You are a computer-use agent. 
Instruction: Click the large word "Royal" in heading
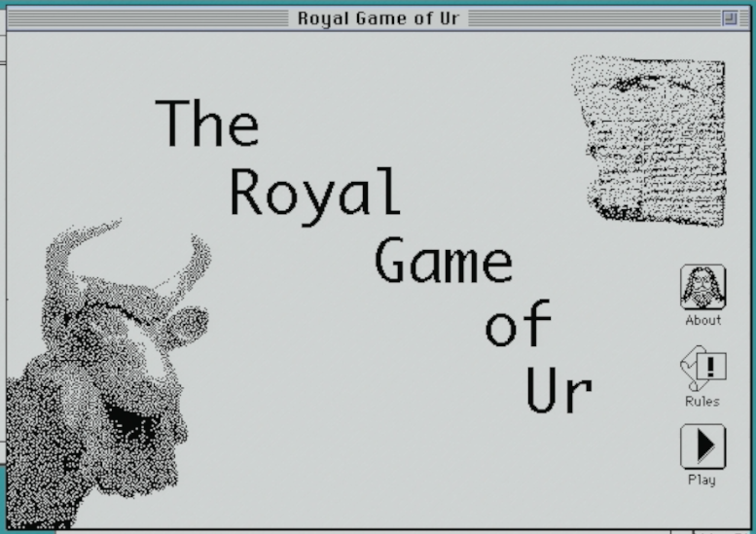coord(314,193)
